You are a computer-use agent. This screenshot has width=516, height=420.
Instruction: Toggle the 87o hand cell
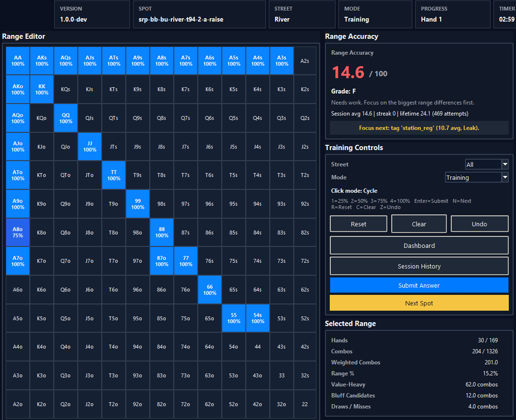tap(162, 261)
